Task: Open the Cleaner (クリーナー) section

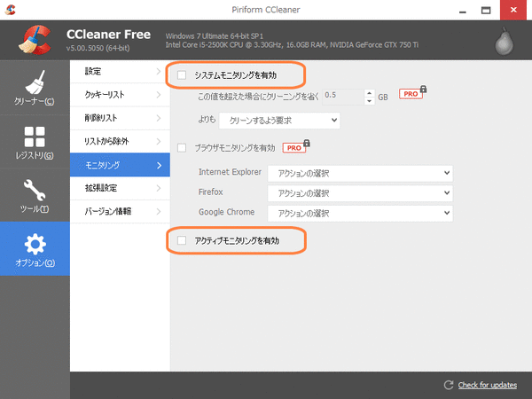Action: click(35, 88)
